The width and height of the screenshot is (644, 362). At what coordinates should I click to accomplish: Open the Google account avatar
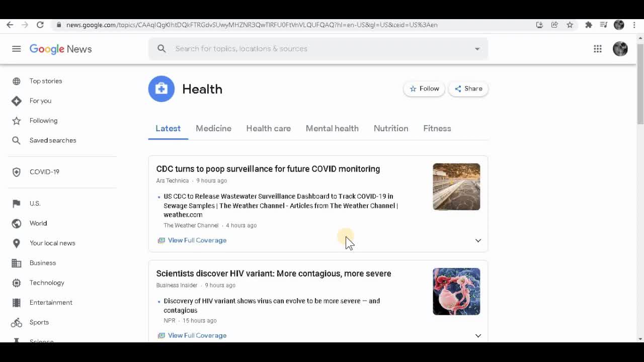pyautogui.click(x=620, y=49)
